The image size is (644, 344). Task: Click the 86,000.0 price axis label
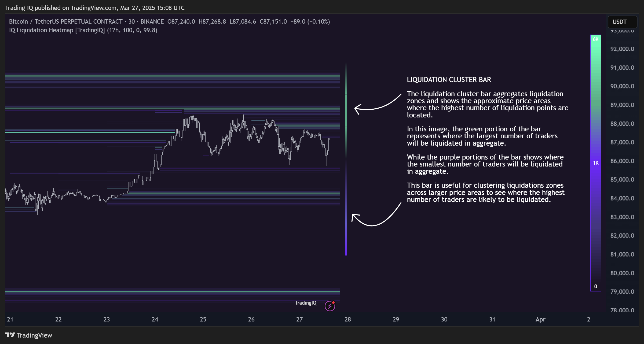[622, 161]
